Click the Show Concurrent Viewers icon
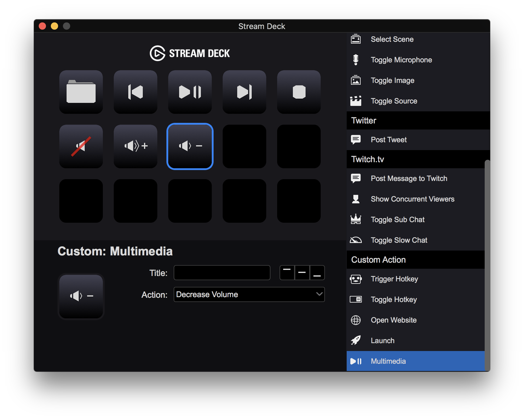 (356, 199)
